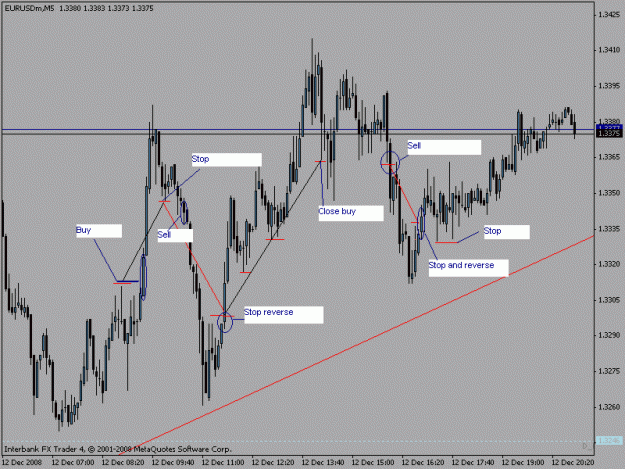Click the '12 Dec 11:00' time label
This screenshot has height=469, width=625.
coord(223,462)
